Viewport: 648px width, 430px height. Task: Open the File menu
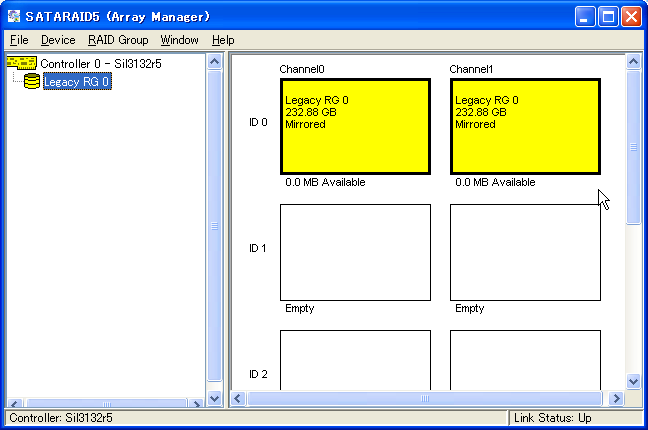point(19,40)
